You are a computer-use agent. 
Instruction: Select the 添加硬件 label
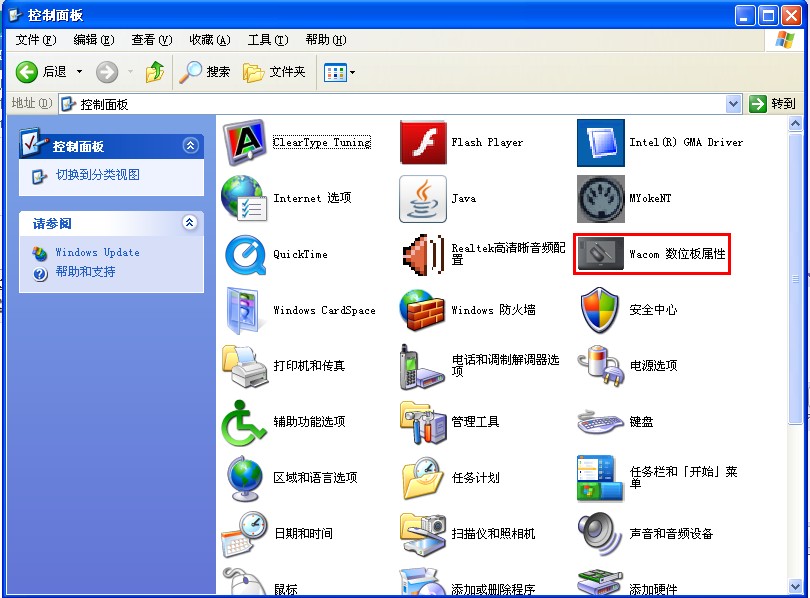pyautogui.click(x=653, y=589)
